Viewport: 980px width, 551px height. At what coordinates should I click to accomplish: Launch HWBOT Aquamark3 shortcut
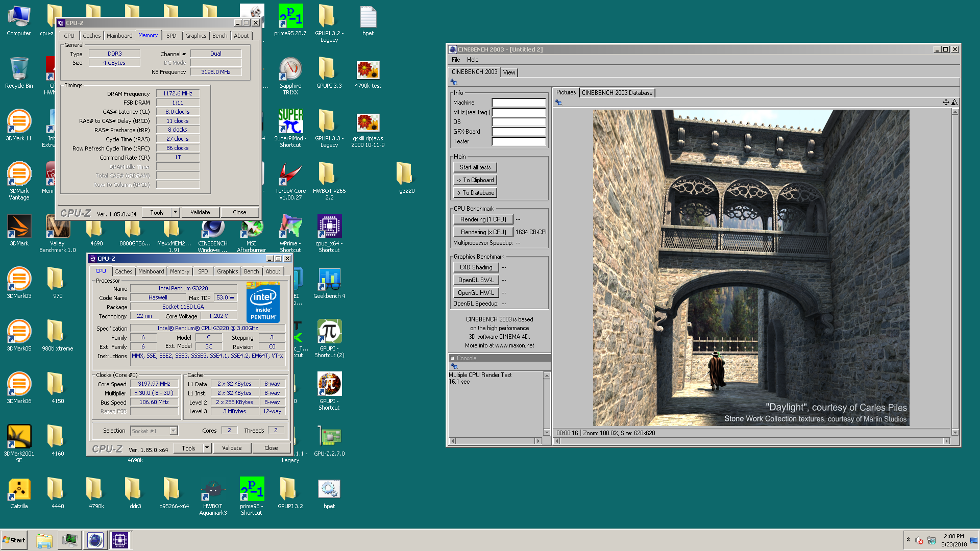[x=213, y=496]
